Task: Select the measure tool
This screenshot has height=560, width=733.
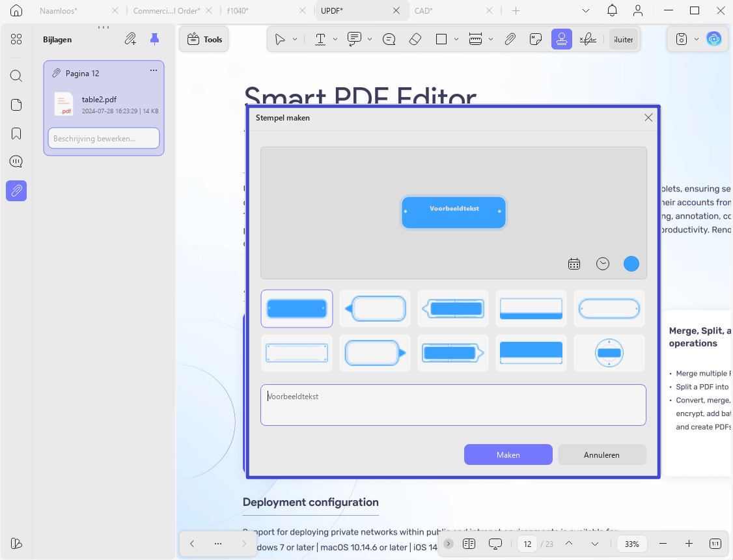Action: [x=475, y=39]
